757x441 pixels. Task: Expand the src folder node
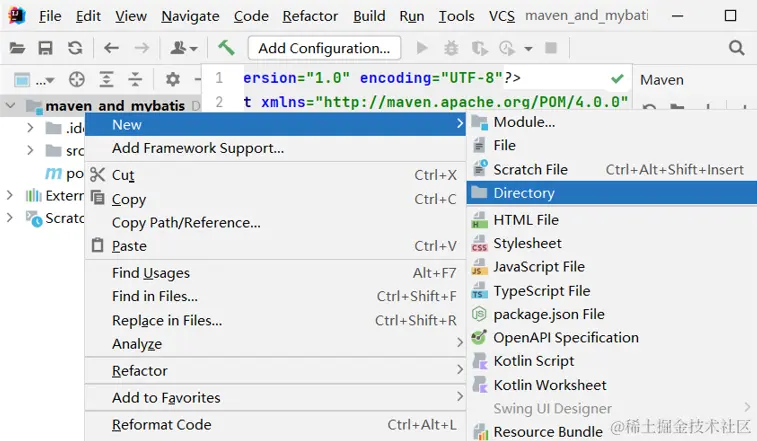click(x=29, y=151)
